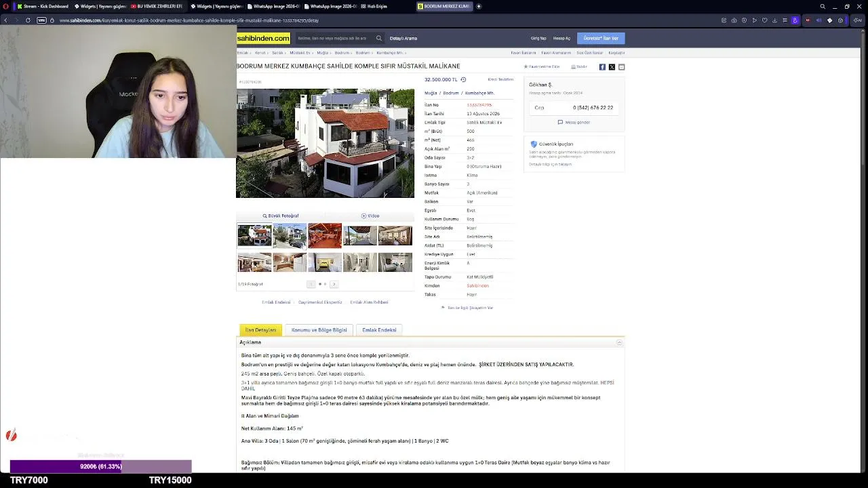Click Kumbahçe Mh. breadcrumb in top navigation
The image size is (868, 488).
(x=390, y=53)
